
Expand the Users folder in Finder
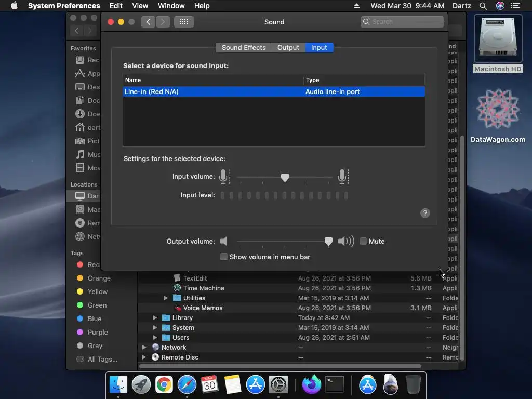click(155, 337)
